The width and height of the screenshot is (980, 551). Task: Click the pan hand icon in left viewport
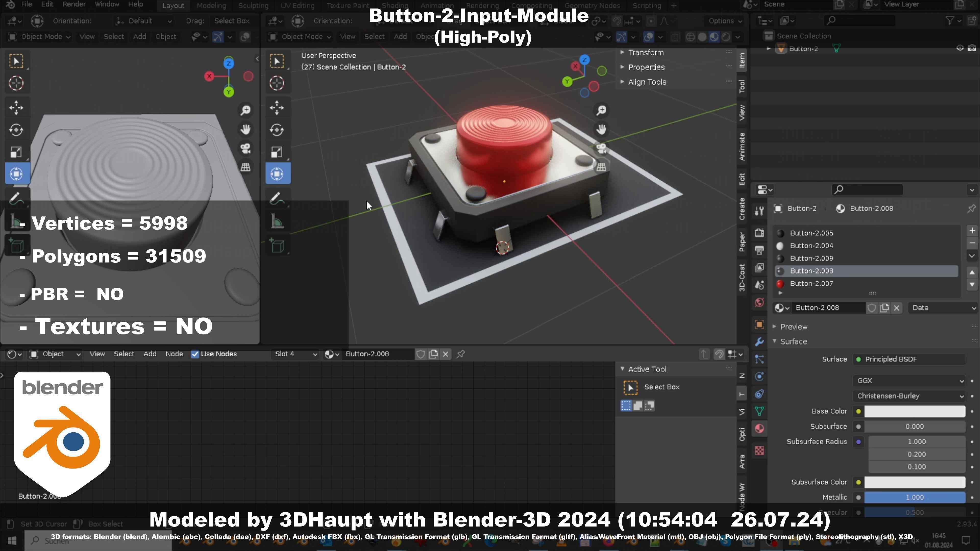tap(246, 129)
